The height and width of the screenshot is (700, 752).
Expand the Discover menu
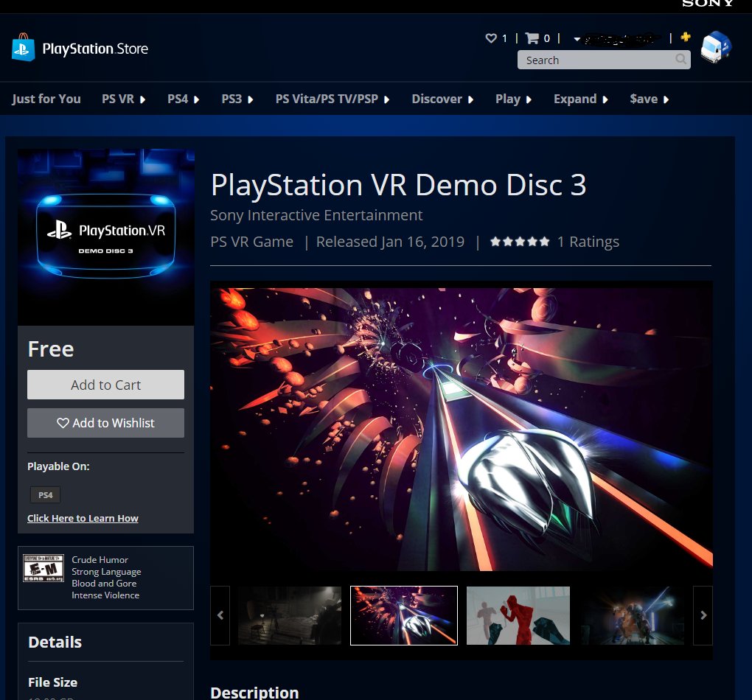point(442,99)
